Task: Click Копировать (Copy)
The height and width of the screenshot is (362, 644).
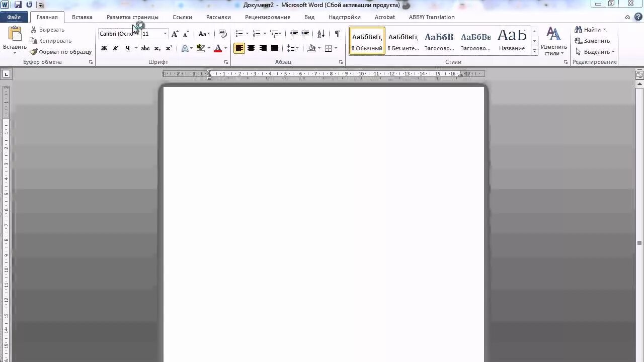Action: (x=51, y=41)
